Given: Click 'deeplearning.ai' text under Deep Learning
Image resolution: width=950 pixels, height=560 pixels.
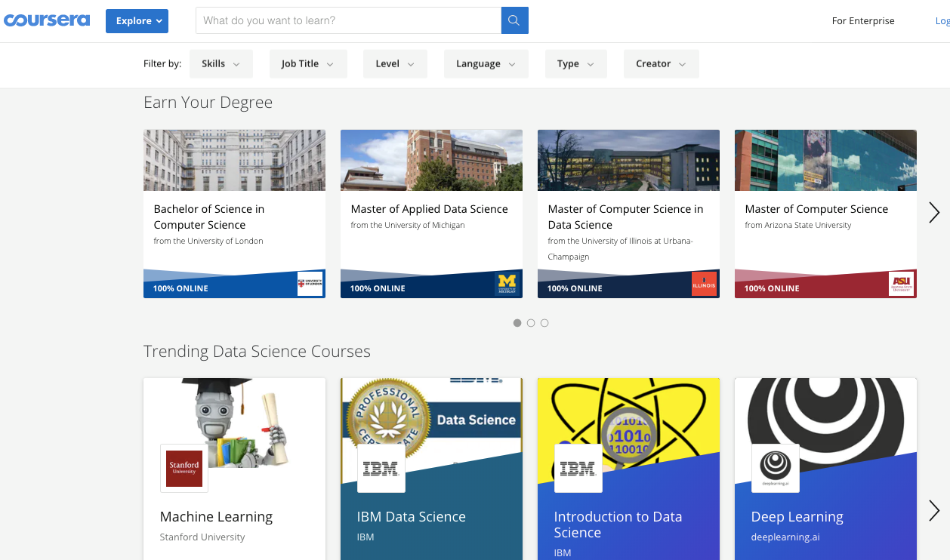Looking at the screenshot, I should [x=785, y=537].
